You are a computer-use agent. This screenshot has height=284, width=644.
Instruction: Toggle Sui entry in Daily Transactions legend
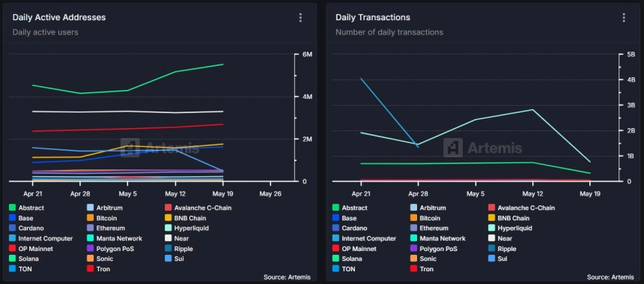tap(498, 259)
